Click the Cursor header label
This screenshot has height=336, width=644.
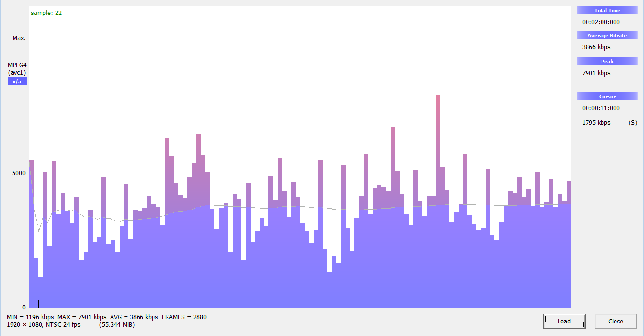[x=607, y=96]
